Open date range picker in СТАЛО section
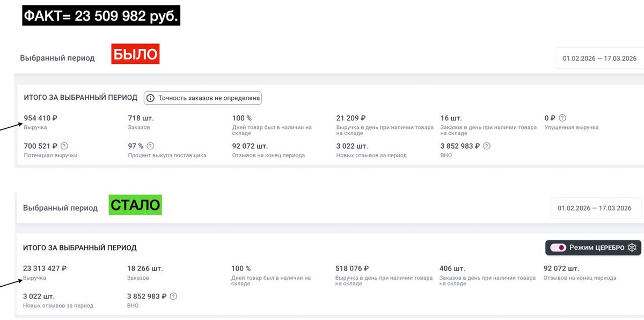Screen dimensions: 644x320 [x=595, y=208]
